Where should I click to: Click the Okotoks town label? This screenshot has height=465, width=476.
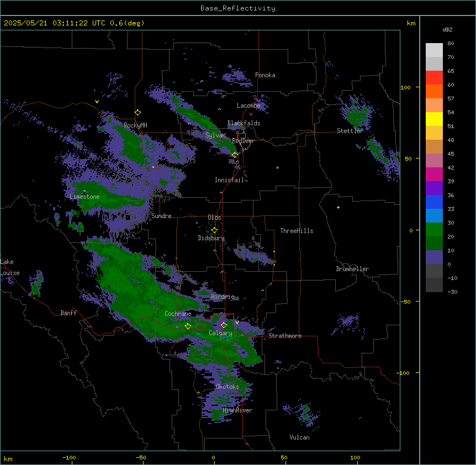pyautogui.click(x=228, y=387)
